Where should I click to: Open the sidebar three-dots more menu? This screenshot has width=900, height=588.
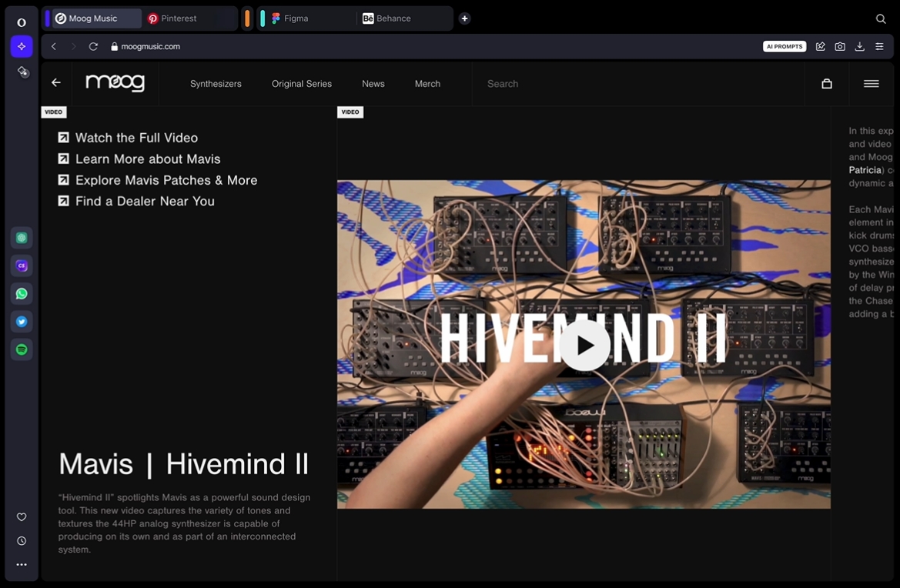pos(22,564)
